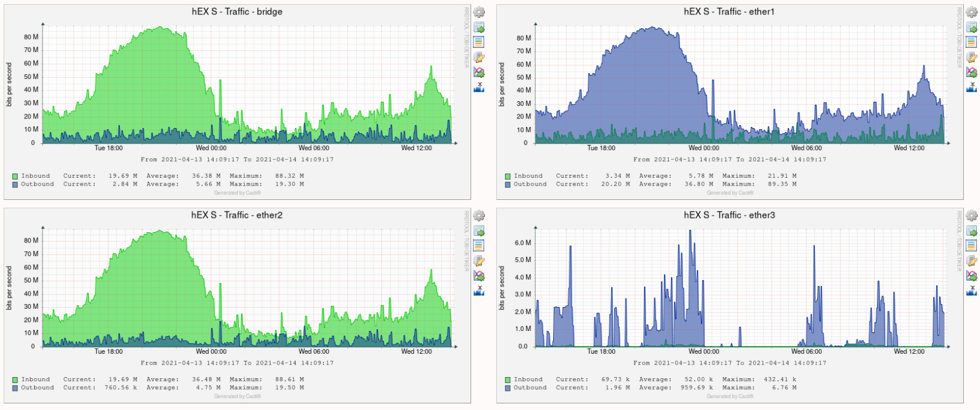Screen dimensions: 980x410
Task: Click the blue Outbound legend swatch on ether3 graph
Action: 508,388
